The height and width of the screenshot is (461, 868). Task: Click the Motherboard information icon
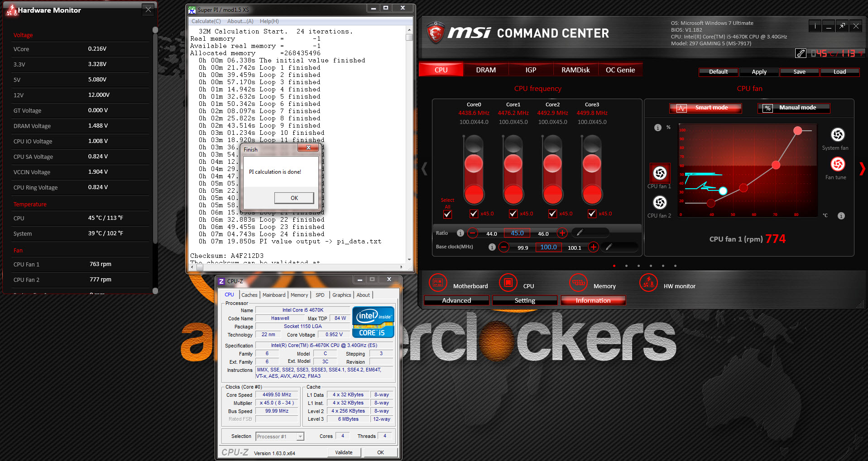coord(437,283)
